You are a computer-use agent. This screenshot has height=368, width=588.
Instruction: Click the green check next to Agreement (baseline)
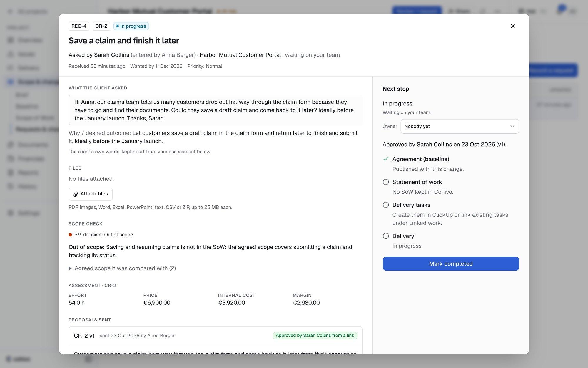(386, 159)
